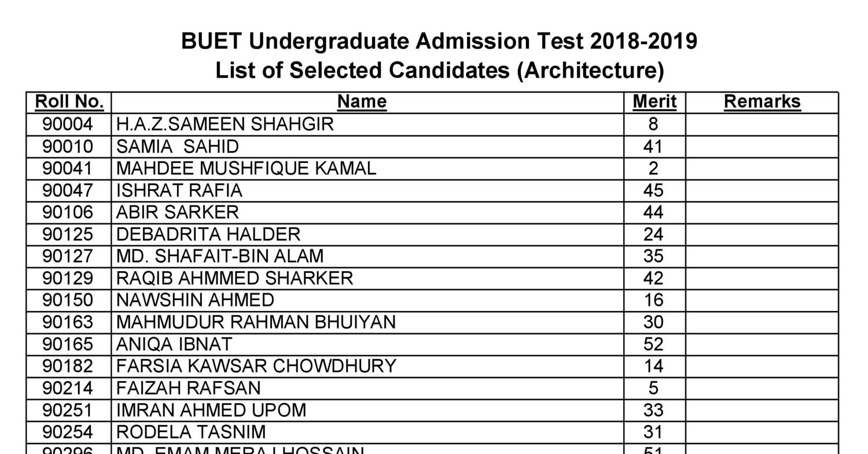The width and height of the screenshot is (868, 454).
Task: Select name DEBADRITA HALDER
Action: tap(208, 234)
